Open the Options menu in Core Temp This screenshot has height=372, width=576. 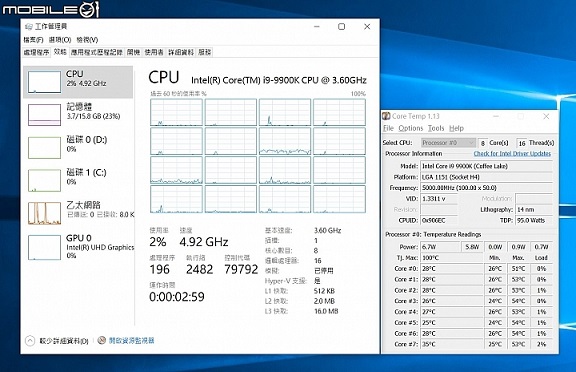(x=411, y=128)
